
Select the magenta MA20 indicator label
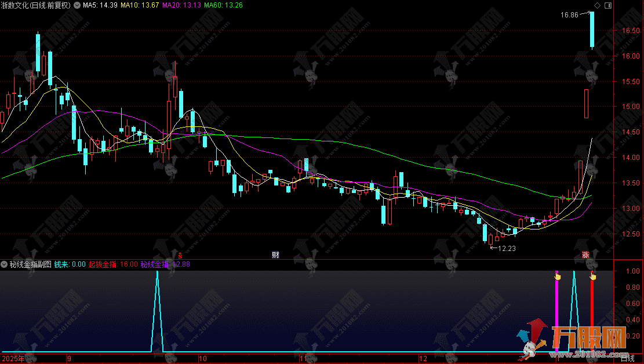pos(182,5)
